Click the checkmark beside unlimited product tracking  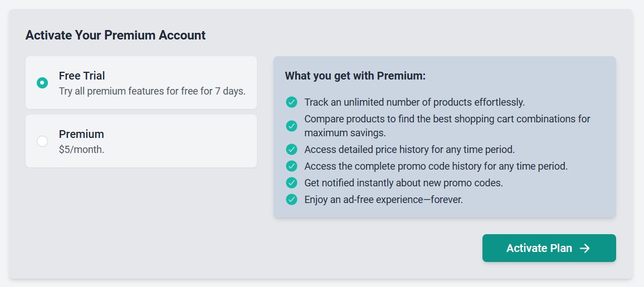(291, 102)
